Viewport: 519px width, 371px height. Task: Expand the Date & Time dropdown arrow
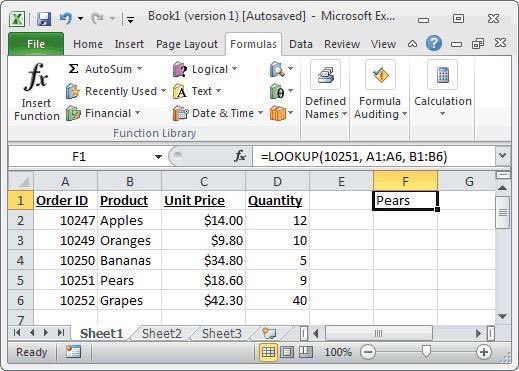point(261,113)
